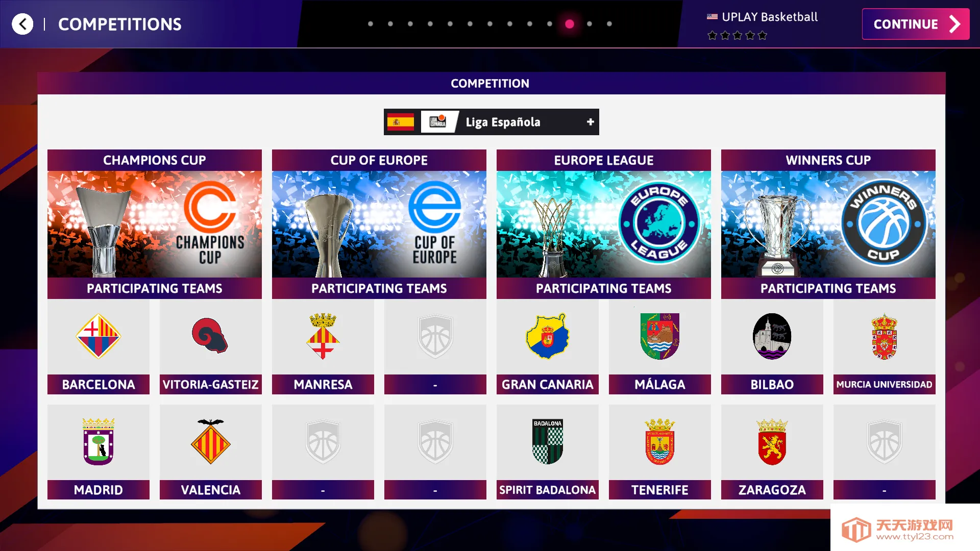Go to the first page dot
Screen dimensions: 980x551
(x=371, y=24)
